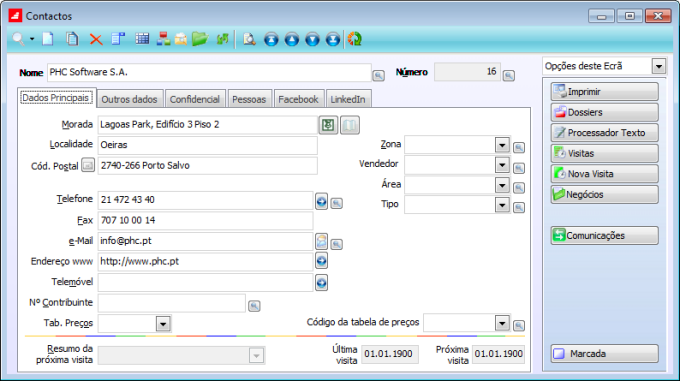
Task: Toggle the Marcada button
Action: 605,353
